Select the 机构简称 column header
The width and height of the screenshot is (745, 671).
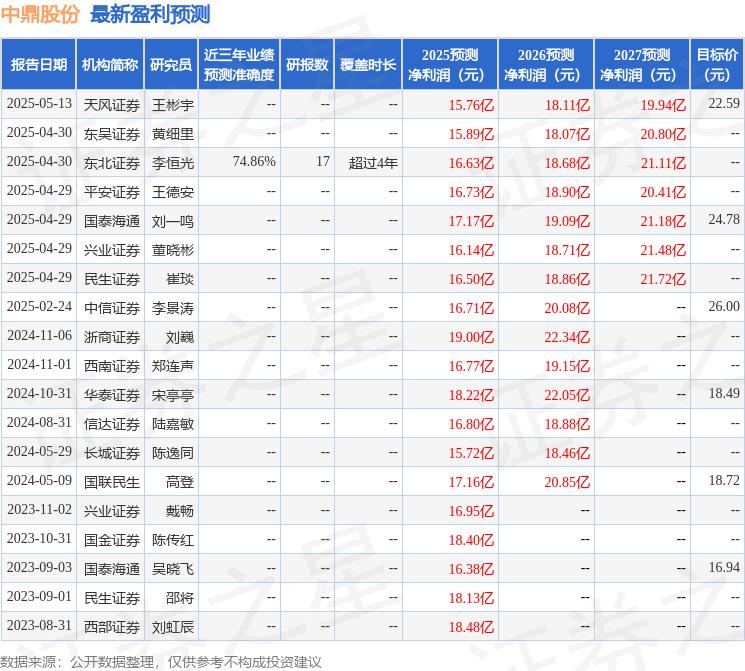110,65
